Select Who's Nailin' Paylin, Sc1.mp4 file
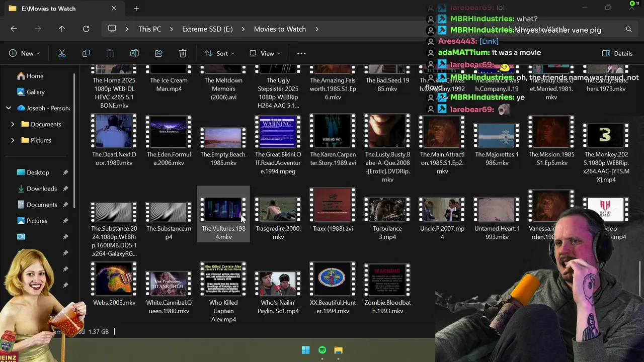This screenshot has width=644, height=362. (278, 293)
